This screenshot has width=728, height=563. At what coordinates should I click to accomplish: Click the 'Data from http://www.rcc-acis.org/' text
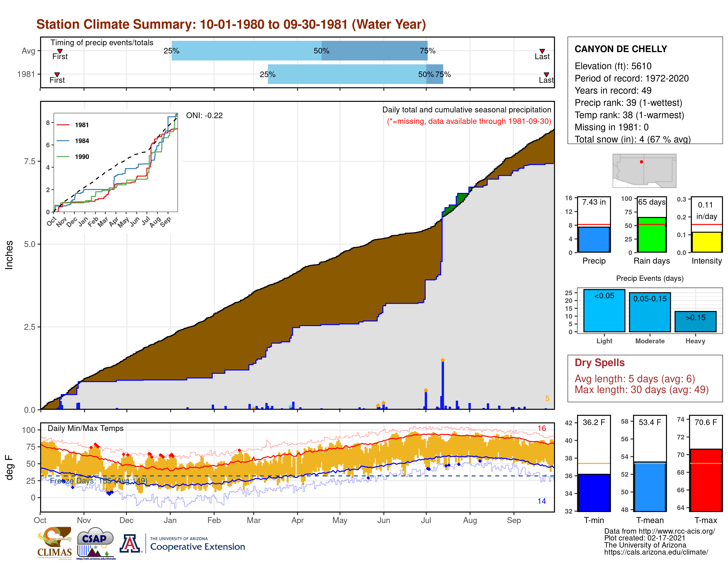point(660,531)
